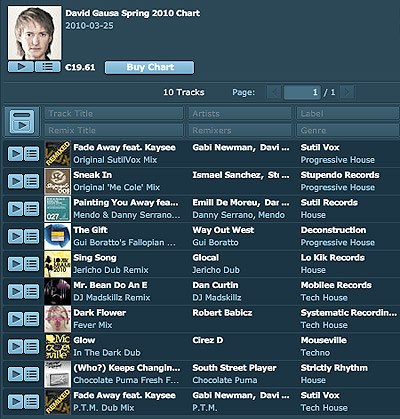Screen dimensions: 400x419
Task: Open DJ Madskillz remixer link
Action: point(217,298)
